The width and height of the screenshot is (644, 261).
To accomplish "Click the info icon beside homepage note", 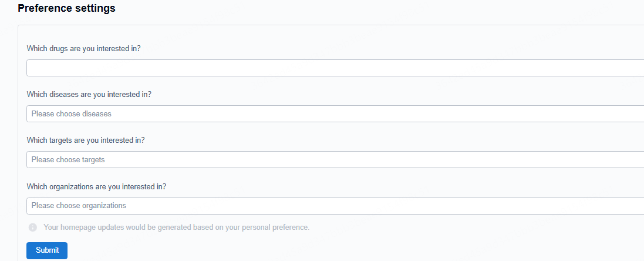I will 32,227.
